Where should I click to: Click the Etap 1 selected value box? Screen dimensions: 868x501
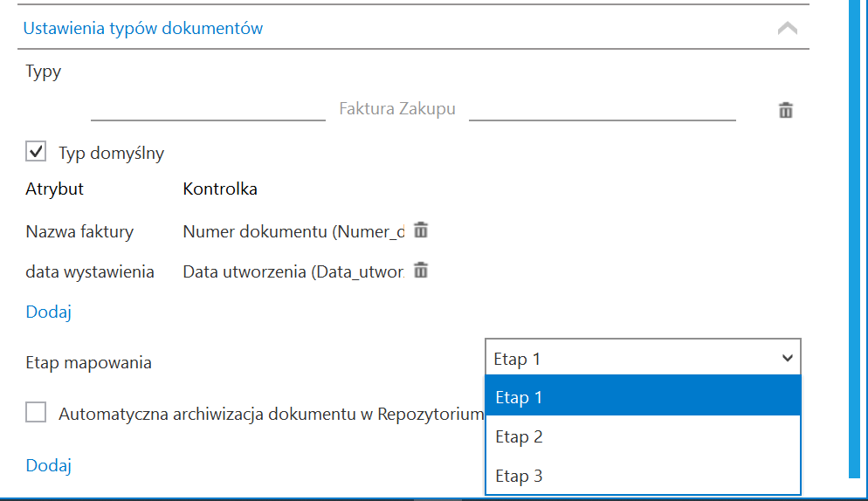643,358
